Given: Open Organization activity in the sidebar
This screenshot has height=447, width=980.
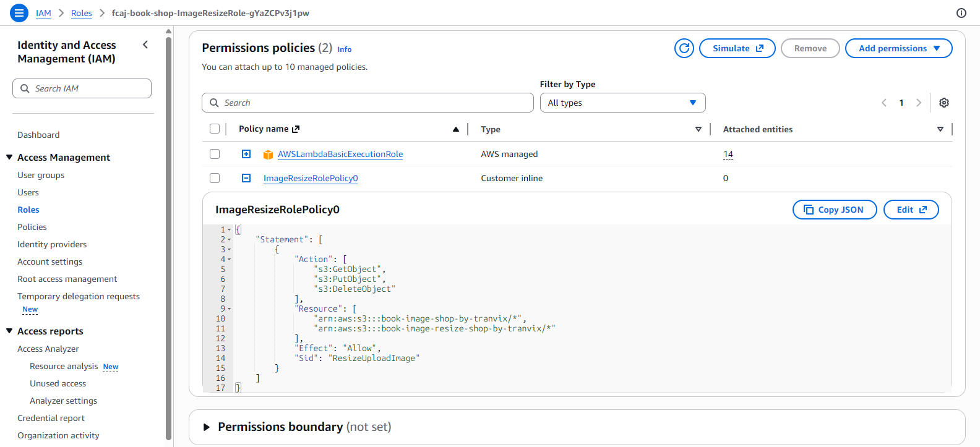Looking at the screenshot, I should click(x=58, y=435).
